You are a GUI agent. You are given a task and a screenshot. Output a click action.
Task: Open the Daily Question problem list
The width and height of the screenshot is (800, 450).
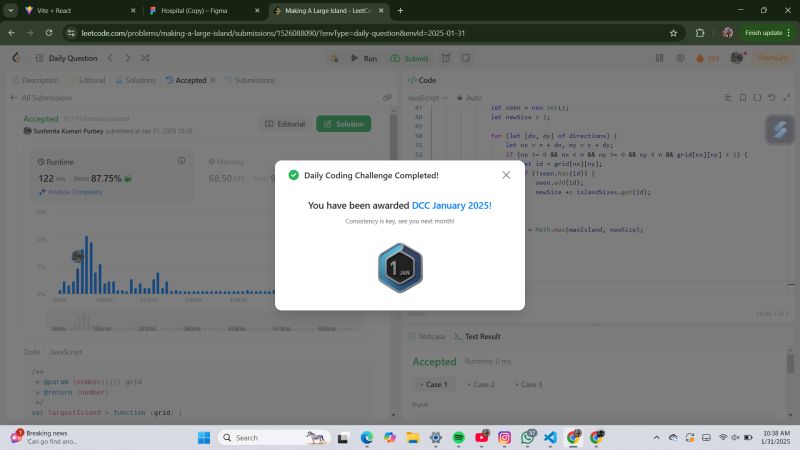pyautogui.click(x=66, y=58)
